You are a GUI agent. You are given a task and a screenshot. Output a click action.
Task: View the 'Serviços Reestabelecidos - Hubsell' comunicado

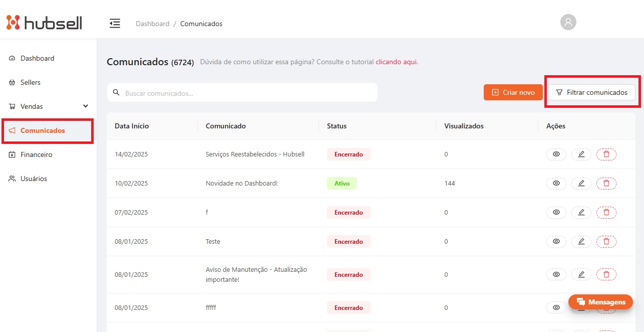[556, 154]
